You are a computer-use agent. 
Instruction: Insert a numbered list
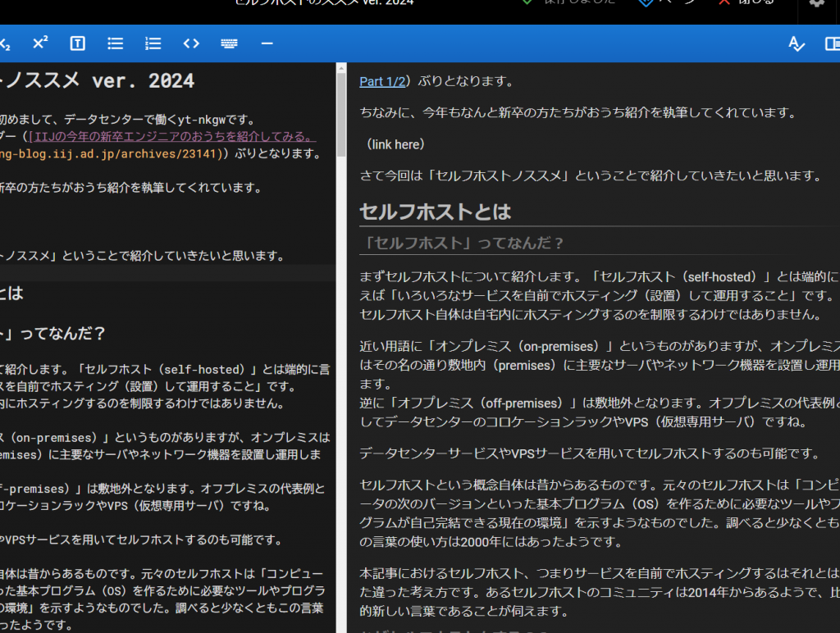pos(153,43)
